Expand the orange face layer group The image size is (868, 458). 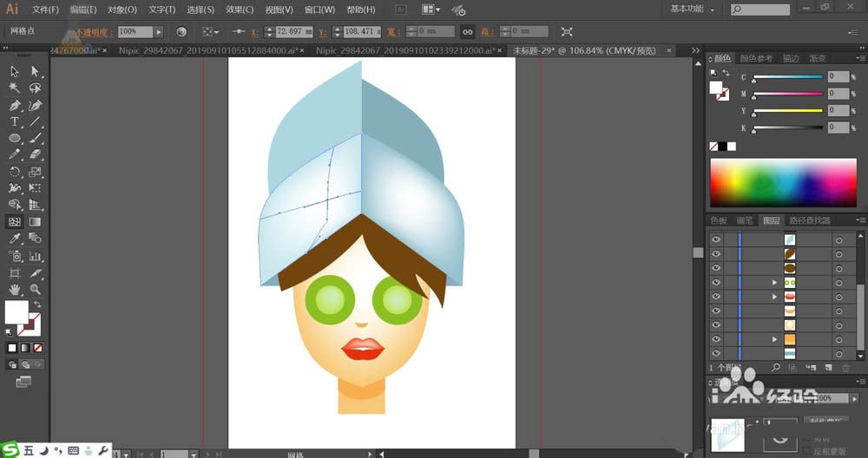point(774,339)
